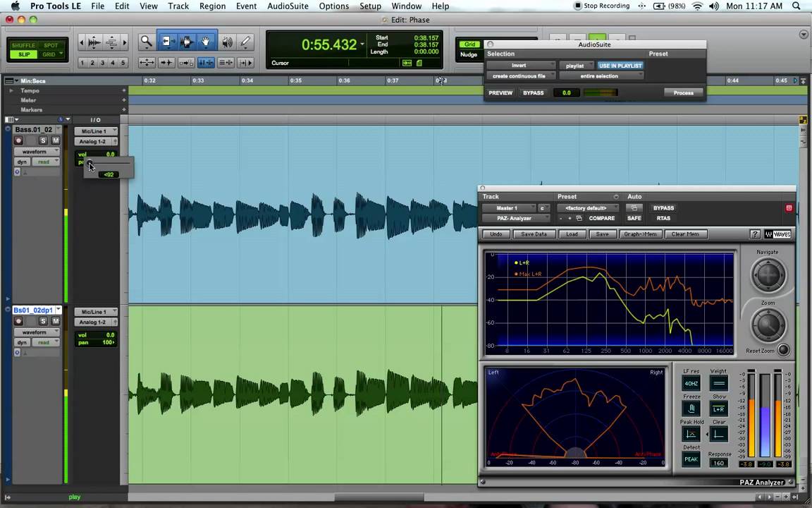Select the Scrubber speaker tool

tap(227, 42)
